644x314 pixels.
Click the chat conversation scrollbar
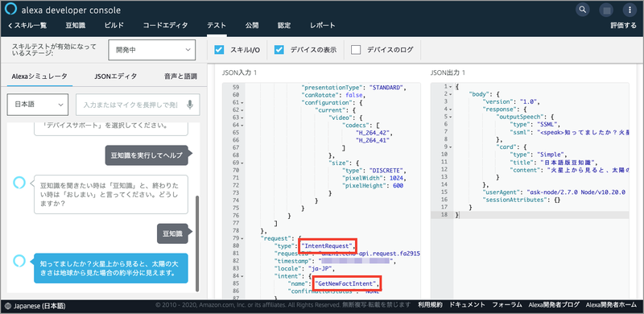click(198, 244)
